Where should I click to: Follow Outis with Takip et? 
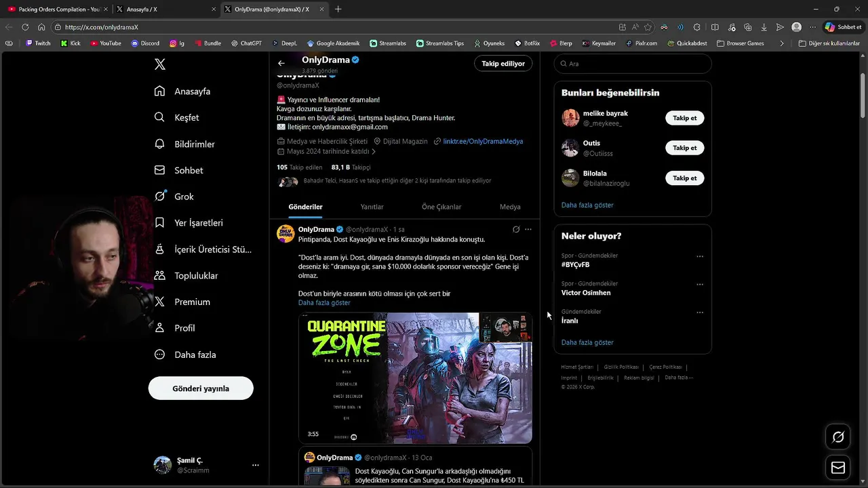click(x=685, y=148)
